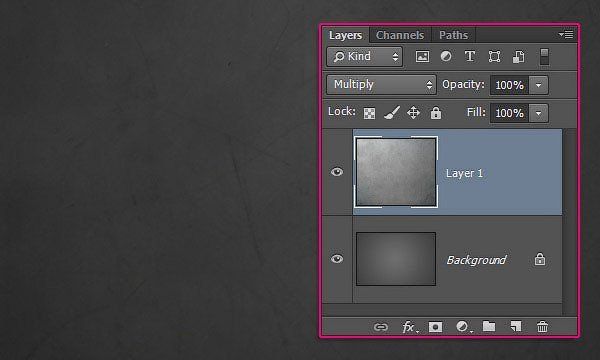This screenshot has width=600, height=360.
Task: Filter layers by pixel layers icon
Action: [x=422, y=57]
